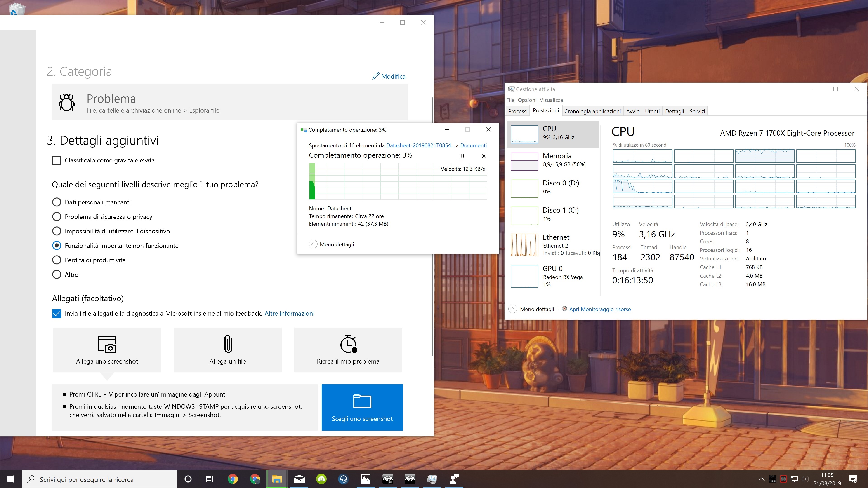
Task: Click Ricrea il mio problema stopwatch icon
Action: [348, 344]
